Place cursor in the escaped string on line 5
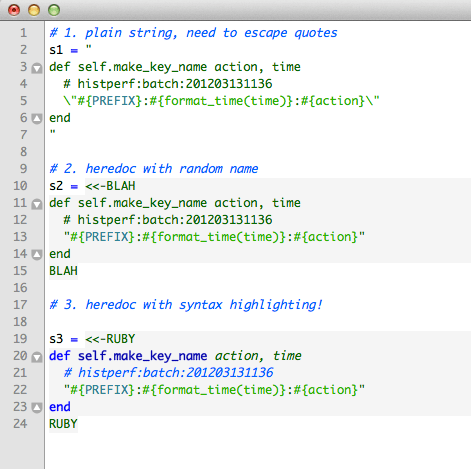The width and height of the screenshot is (471, 469). 222,101
